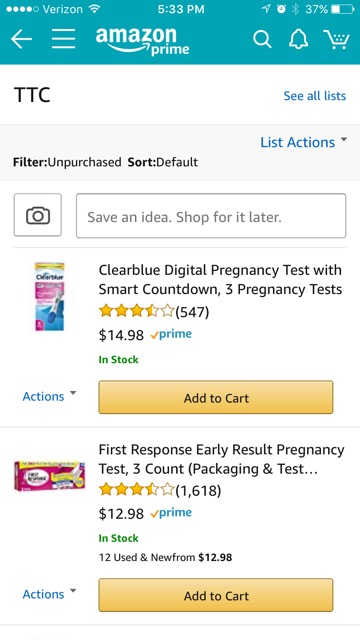Open Actions menu for Clearblue test
360x640 pixels.
[49, 396]
